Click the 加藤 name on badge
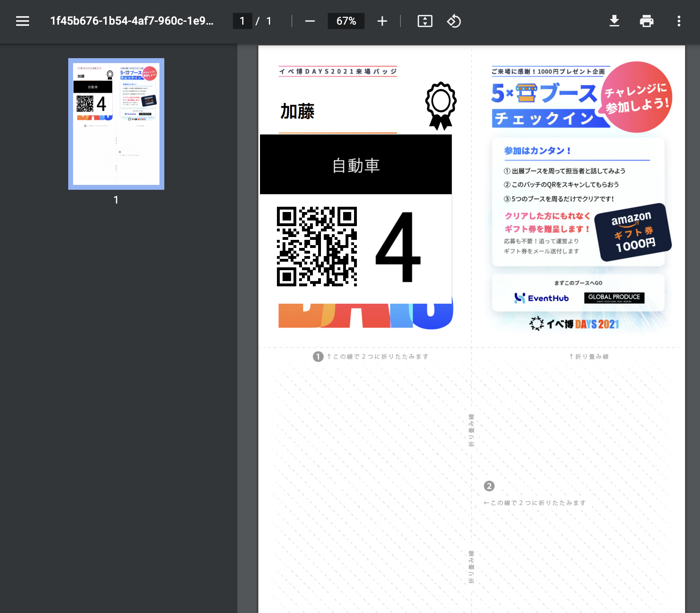The image size is (700, 613). pyautogui.click(x=298, y=111)
